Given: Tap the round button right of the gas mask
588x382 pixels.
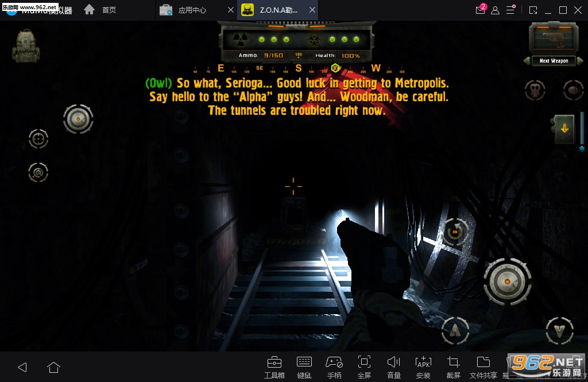Looking at the screenshot, I should tap(574, 90).
